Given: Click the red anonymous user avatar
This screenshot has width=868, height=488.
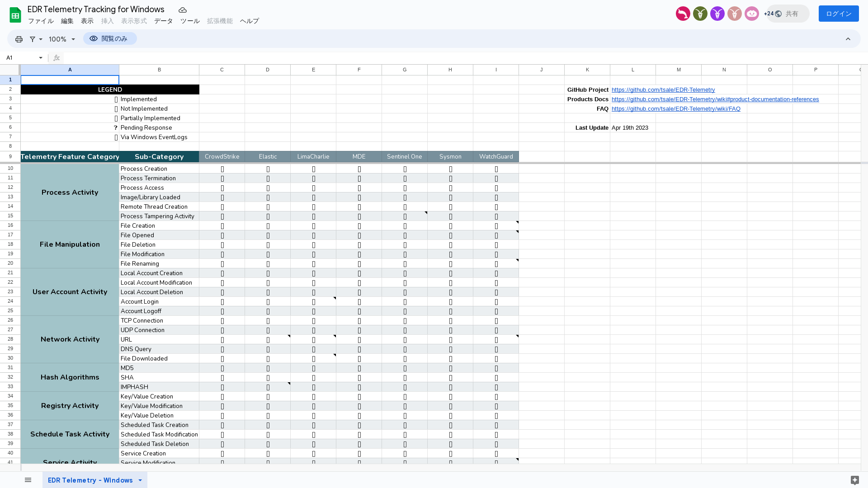Looking at the screenshot, I should pos(683,14).
